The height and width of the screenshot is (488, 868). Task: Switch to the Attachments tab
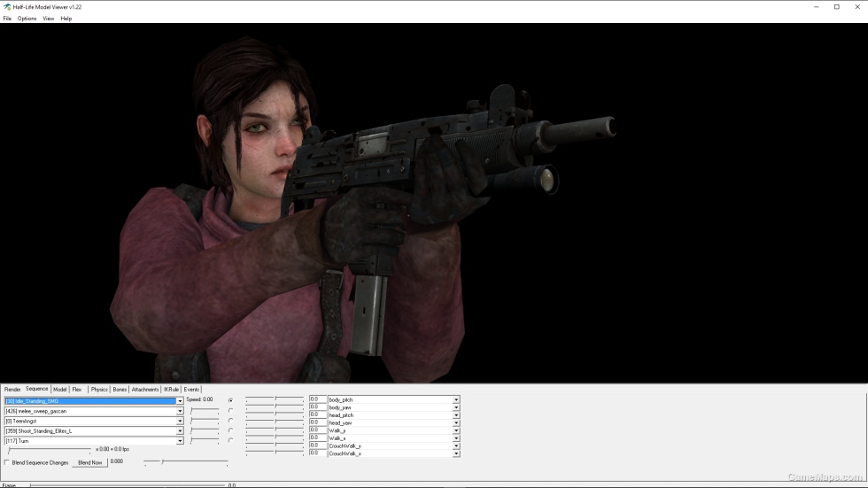[x=145, y=390]
